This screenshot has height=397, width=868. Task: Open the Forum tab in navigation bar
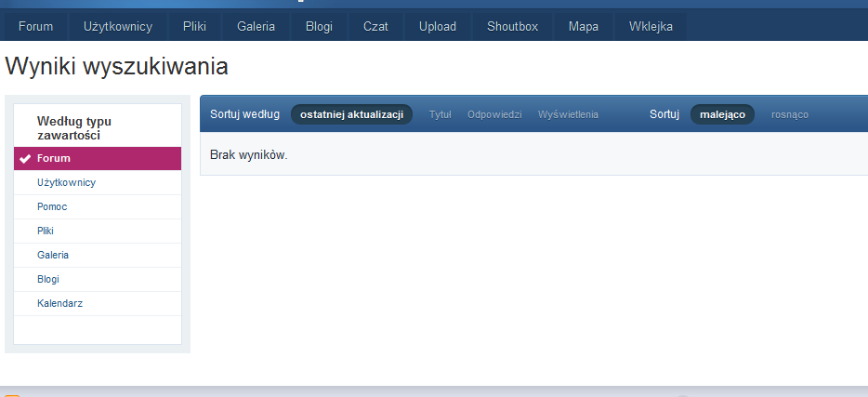click(35, 26)
